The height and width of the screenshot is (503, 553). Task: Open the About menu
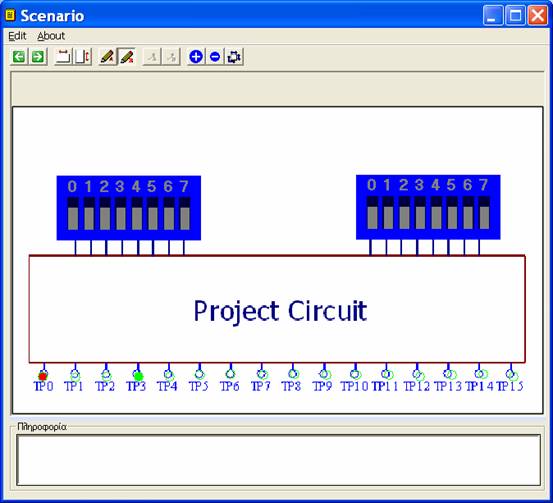tap(51, 36)
